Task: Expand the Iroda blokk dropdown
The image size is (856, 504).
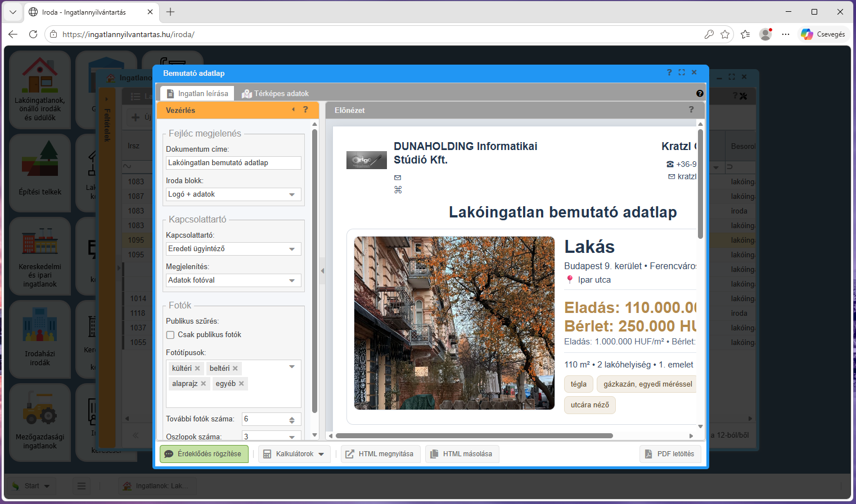Action: 292,194
